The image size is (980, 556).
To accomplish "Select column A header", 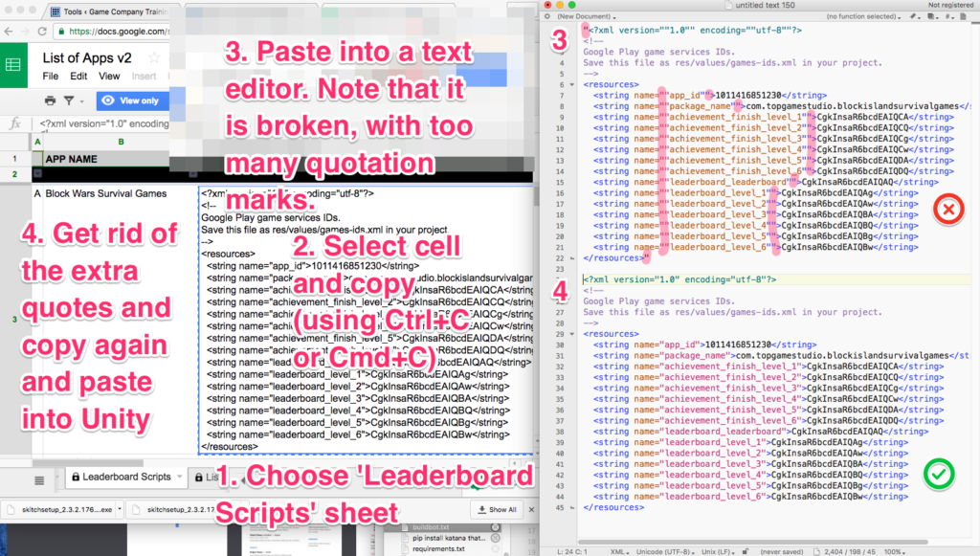I will tap(37, 142).
